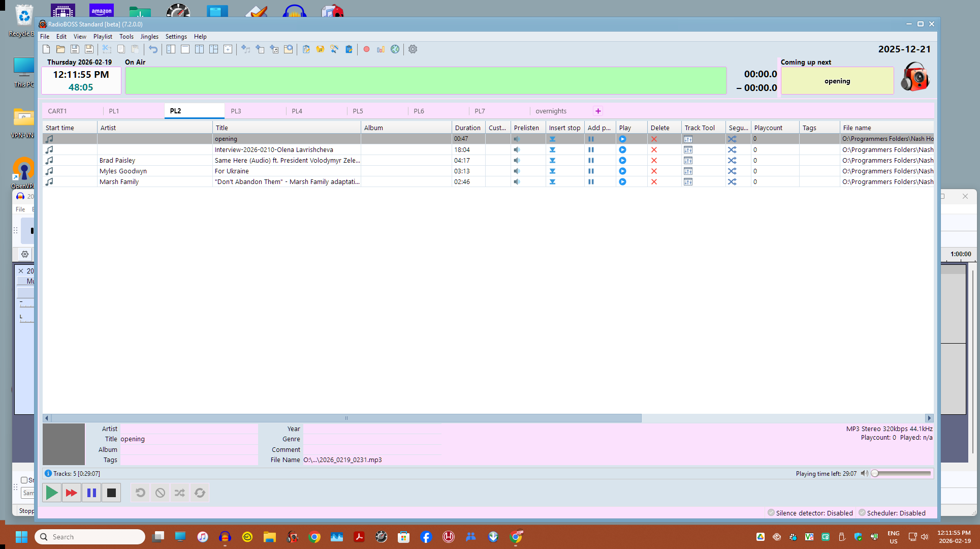The height and width of the screenshot is (549, 980).
Task: Click the green Play button
Action: click(52, 493)
